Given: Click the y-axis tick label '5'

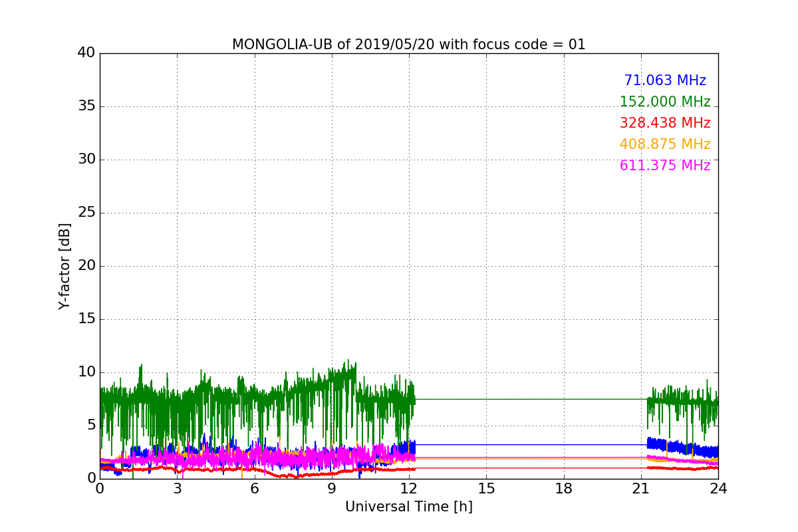Looking at the screenshot, I should (90, 426).
